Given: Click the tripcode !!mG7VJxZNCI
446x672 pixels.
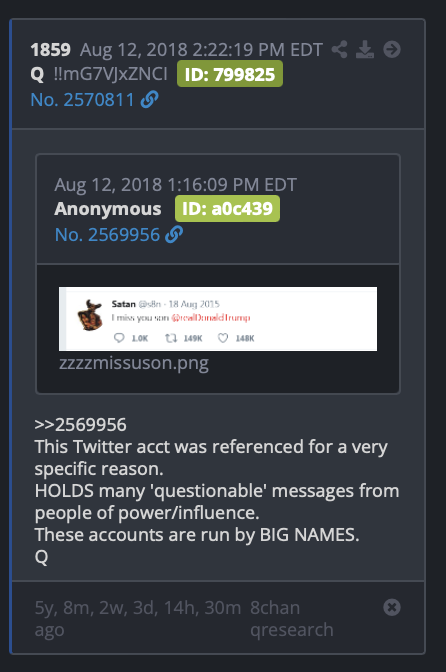Looking at the screenshot, I should coord(111,74).
